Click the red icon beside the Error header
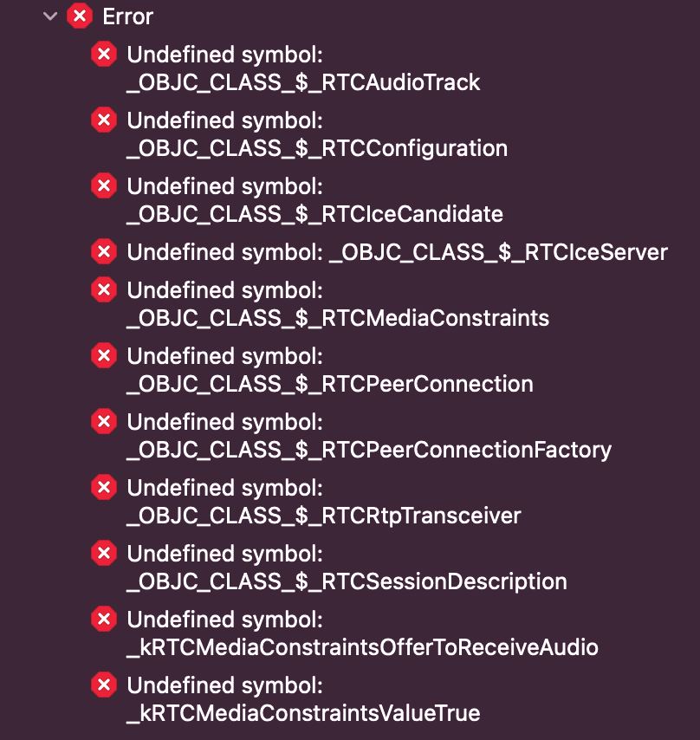700x740 pixels. point(80,16)
